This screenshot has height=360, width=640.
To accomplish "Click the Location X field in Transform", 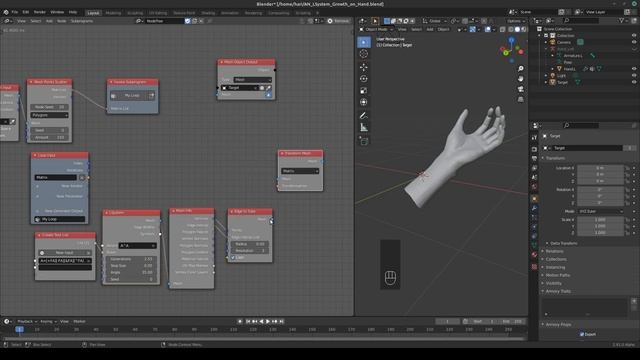I will pyautogui.click(x=600, y=168).
